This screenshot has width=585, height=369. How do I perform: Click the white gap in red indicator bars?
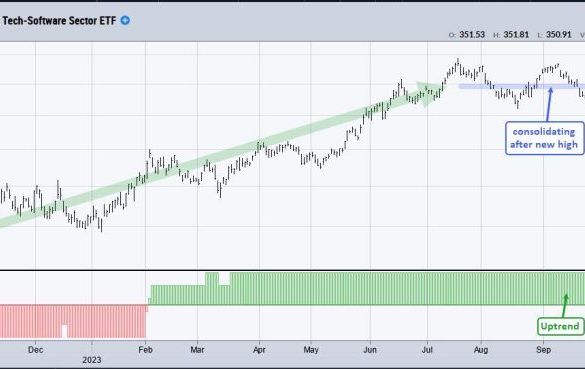click(64, 331)
